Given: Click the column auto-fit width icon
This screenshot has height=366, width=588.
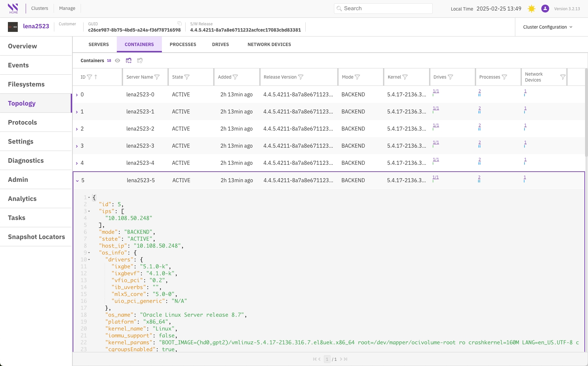Looking at the screenshot, I should coord(129,61).
